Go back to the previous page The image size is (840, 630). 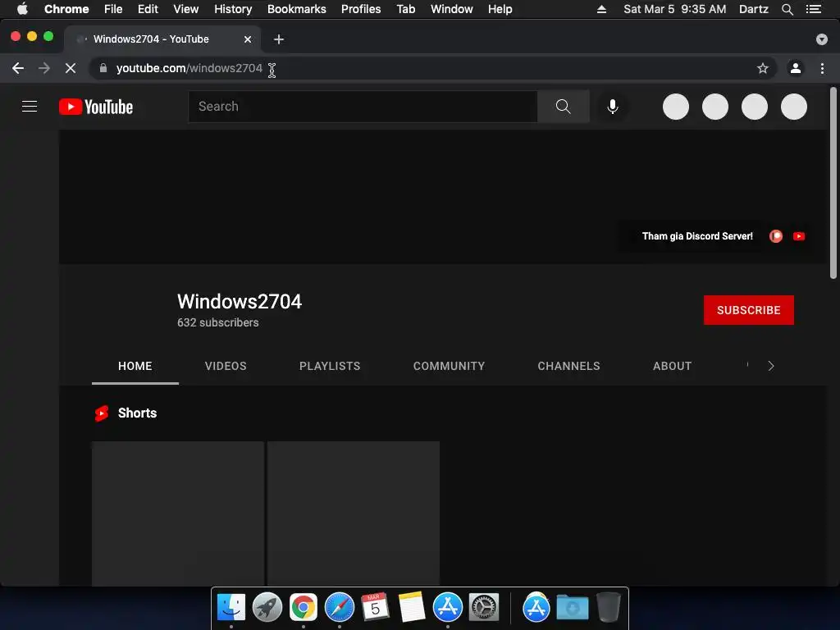coord(18,68)
